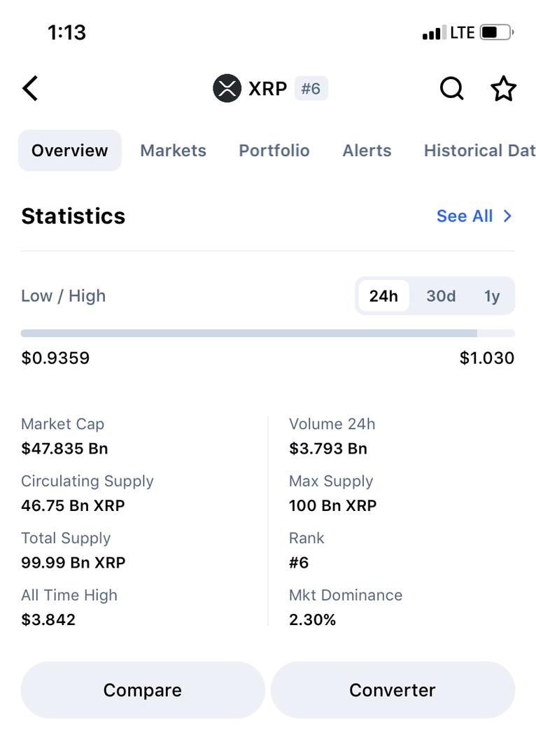536x756 pixels.
Task: Select the 24h range toggle
Action: tap(383, 296)
